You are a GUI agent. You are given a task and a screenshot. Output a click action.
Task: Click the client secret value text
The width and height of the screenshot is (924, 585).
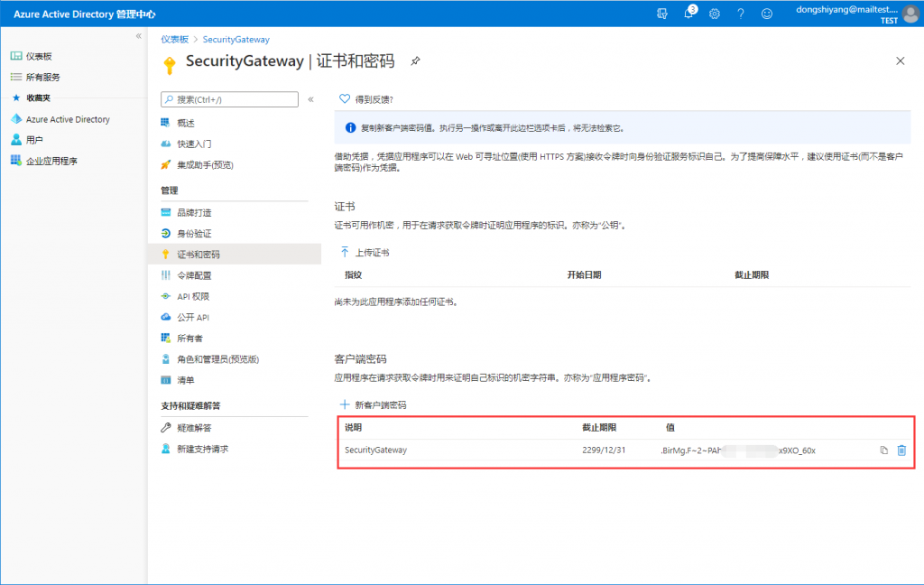[738, 450]
